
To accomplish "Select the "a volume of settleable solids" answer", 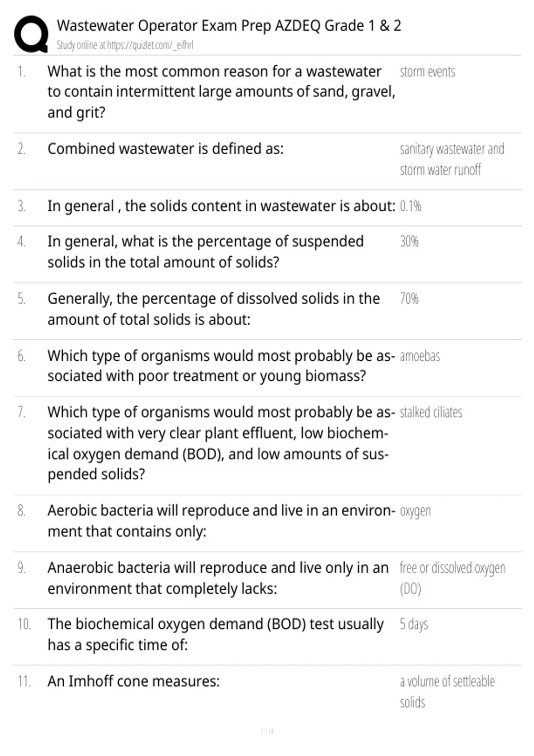I will 447,692.
